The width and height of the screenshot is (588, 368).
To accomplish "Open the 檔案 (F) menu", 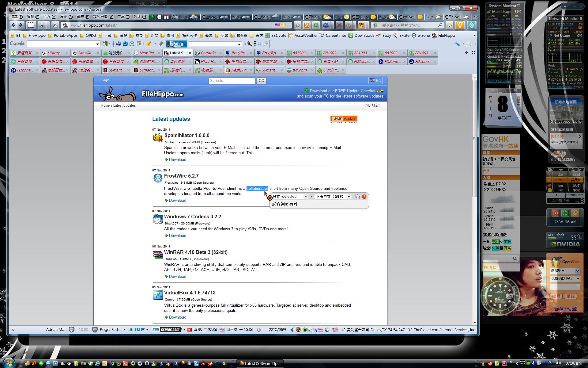I will 17,17.
